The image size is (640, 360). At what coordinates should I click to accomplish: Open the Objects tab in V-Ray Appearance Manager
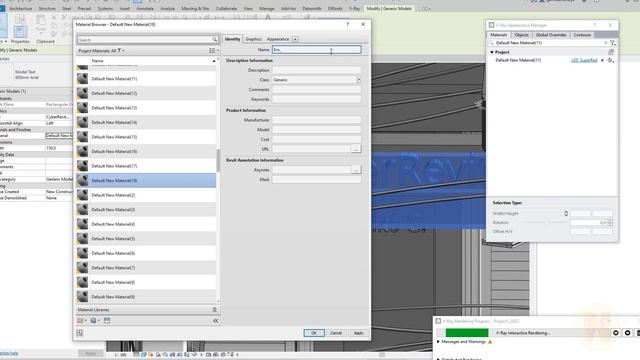[x=521, y=35]
